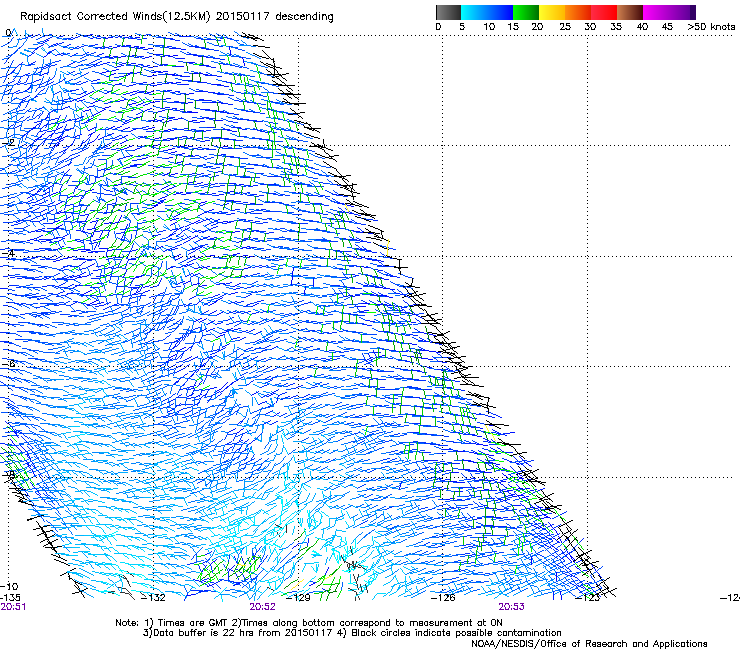Click the 'Times are GMT' note line
740x650 pixels.
coord(309,623)
